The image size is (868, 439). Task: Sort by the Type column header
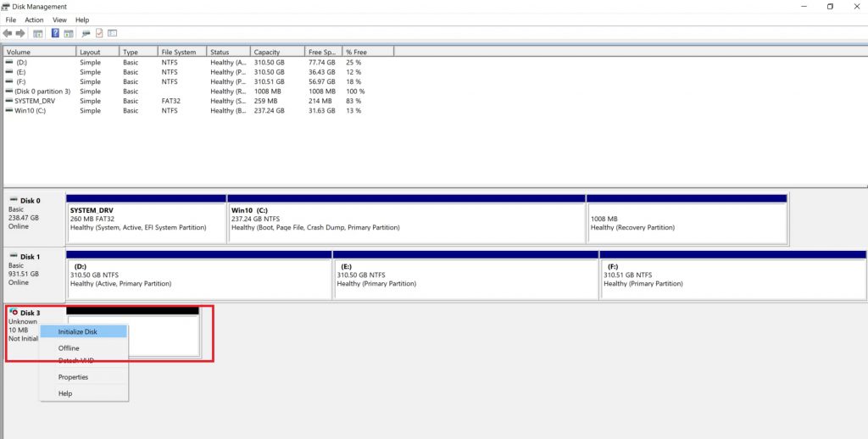pos(138,52)
